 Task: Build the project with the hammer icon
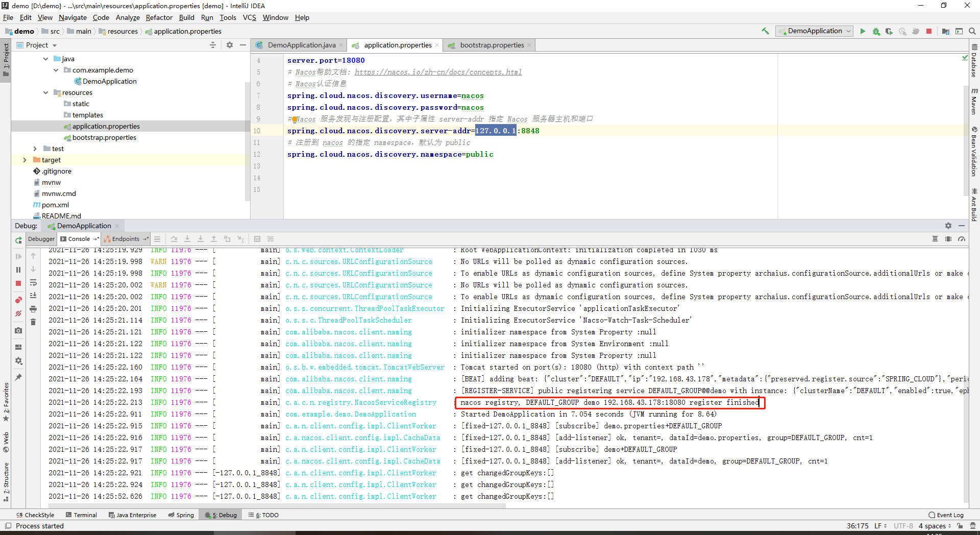coord(765,31)
